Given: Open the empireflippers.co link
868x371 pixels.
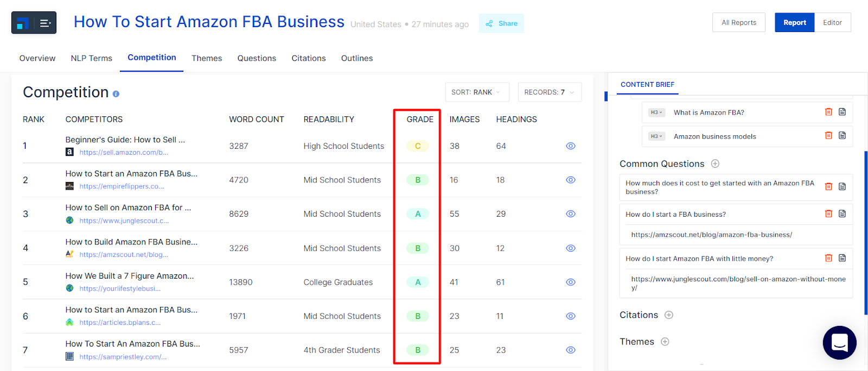Looking at the screenshot, I should tap(122, 186).
